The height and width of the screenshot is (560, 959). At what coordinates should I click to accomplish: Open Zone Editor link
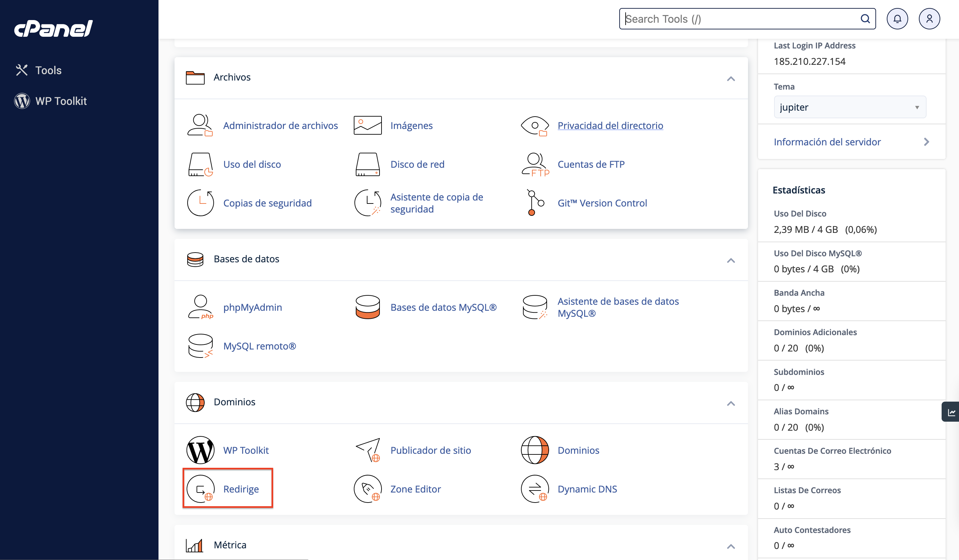[416, 489]
